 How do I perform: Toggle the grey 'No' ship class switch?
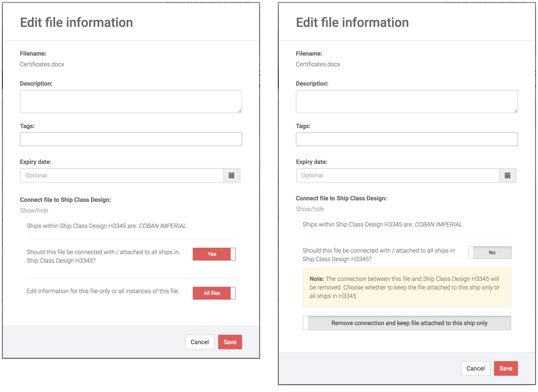pyautogui.click(x=490, y=252)
